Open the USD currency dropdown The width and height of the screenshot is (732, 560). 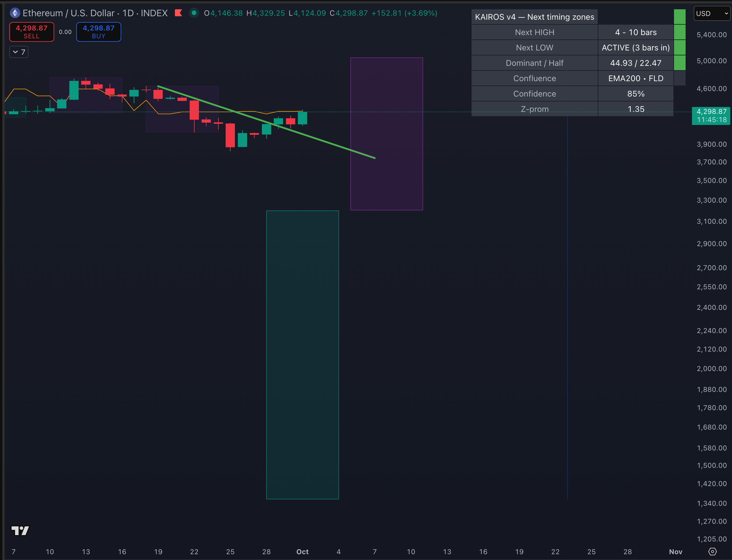[712, 14]
